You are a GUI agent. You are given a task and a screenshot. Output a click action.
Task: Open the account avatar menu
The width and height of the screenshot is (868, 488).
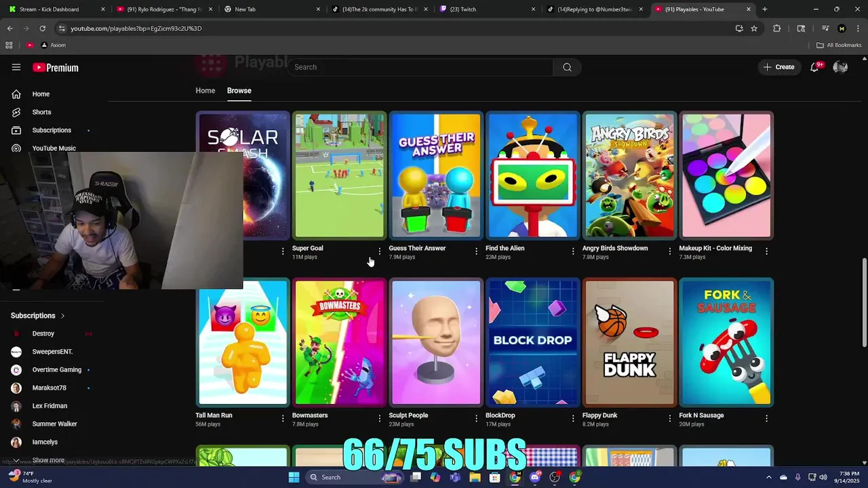[840, 67]
